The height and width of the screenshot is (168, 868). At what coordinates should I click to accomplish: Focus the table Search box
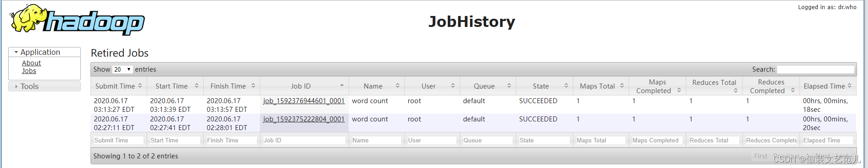pyautogui.click(x=815, y=69)
